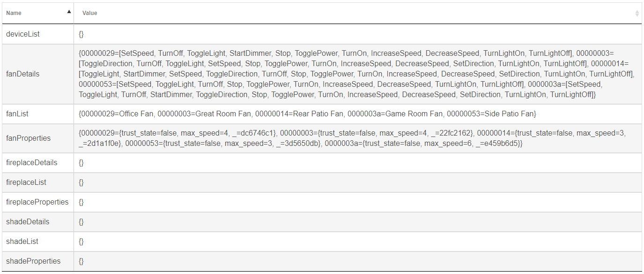Click the Value column header
Viewport: 644px width, 274px height.
tap(357, 13)
